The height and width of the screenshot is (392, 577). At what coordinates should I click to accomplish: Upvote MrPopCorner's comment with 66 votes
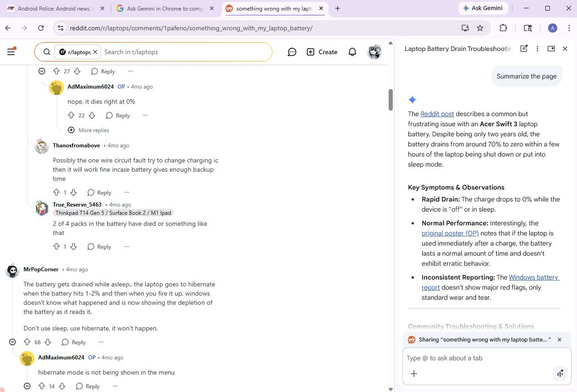point(27,342)
